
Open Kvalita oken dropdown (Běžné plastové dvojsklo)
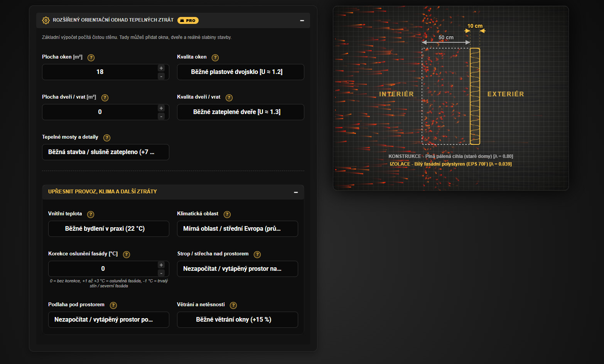241,72
